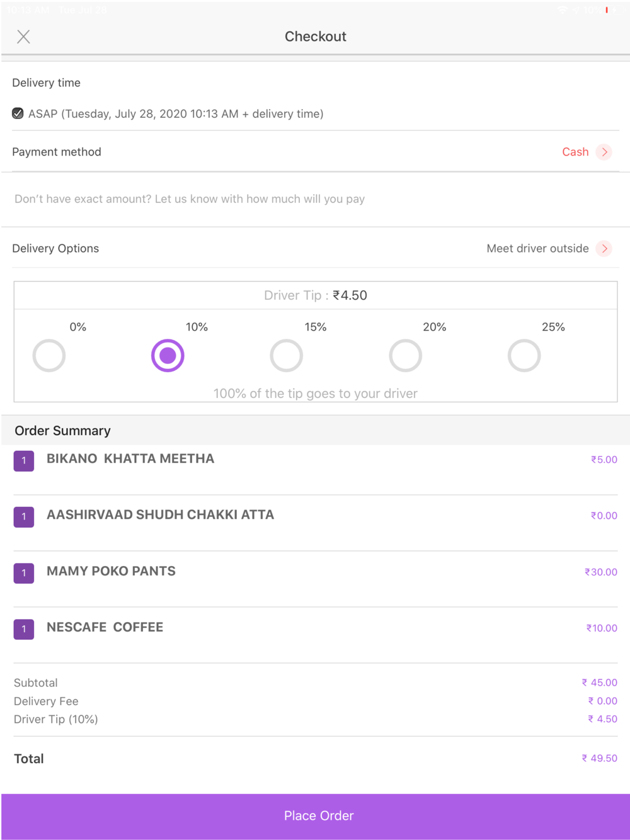Image resolution: width=630 pixels, height=840 pixels.
Task: Click the Cash payment method label
Action: (x=575, y=152)
